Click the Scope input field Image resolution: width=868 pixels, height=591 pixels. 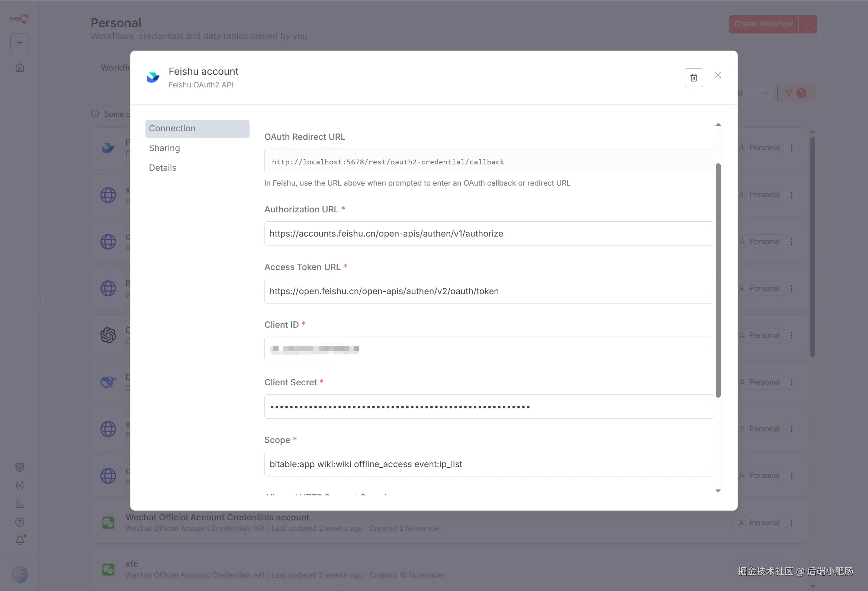(489, 464)
